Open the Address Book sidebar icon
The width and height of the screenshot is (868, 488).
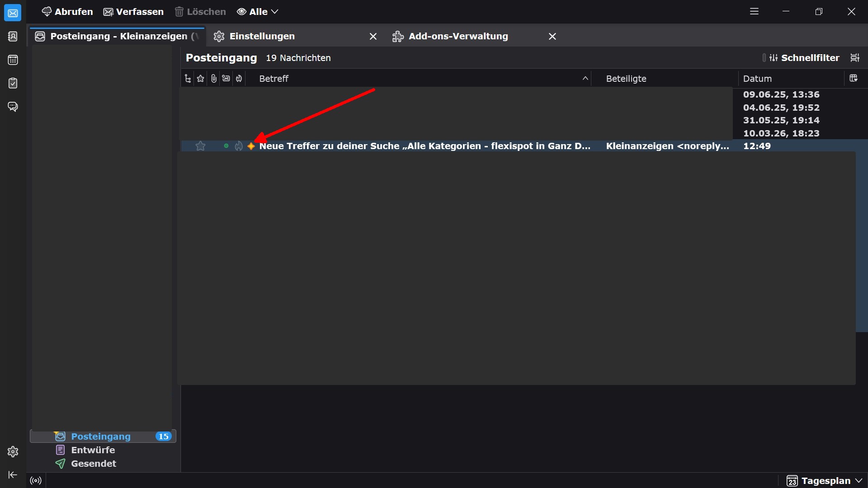point(13,37)
